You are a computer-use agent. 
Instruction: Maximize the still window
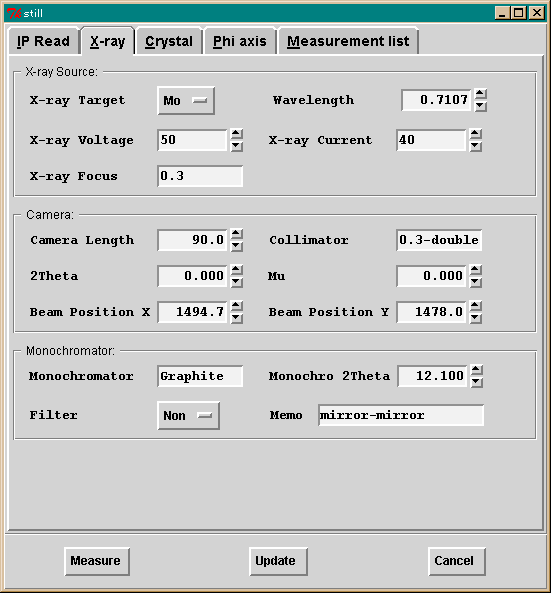pos(518,13)
